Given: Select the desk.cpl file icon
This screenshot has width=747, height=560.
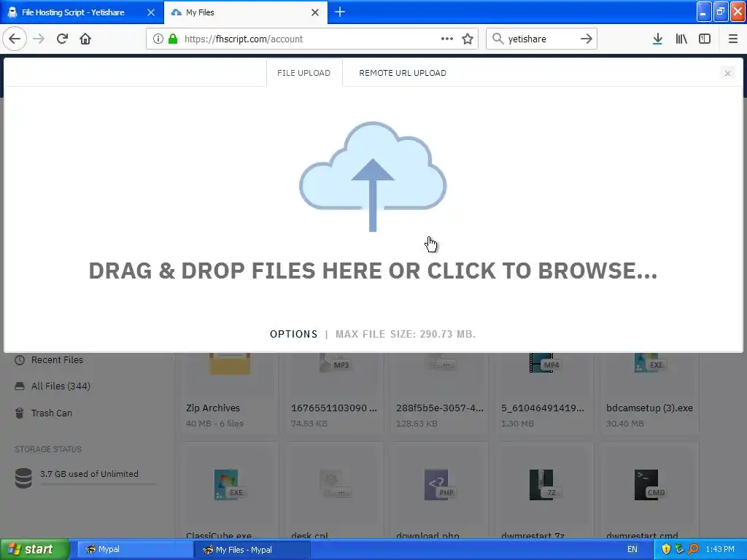Looking at the screenshot, I should (x=334, y=485).
